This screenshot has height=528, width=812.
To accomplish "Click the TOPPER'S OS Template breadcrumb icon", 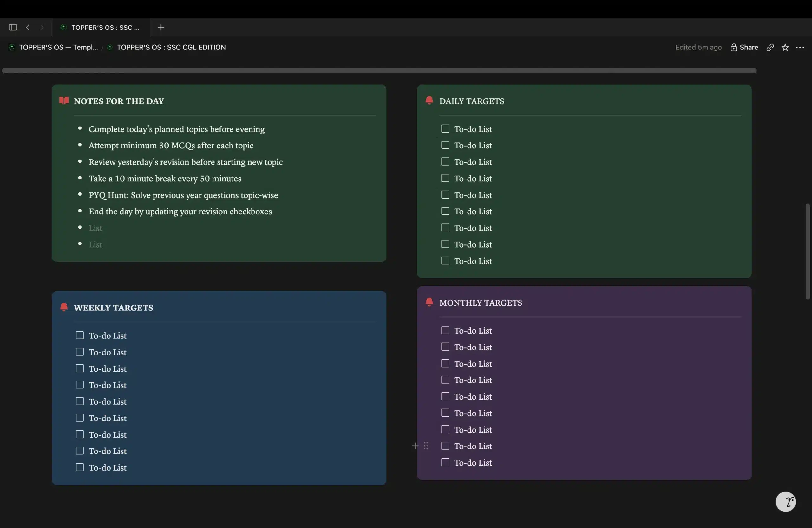I will coord(12,48).
